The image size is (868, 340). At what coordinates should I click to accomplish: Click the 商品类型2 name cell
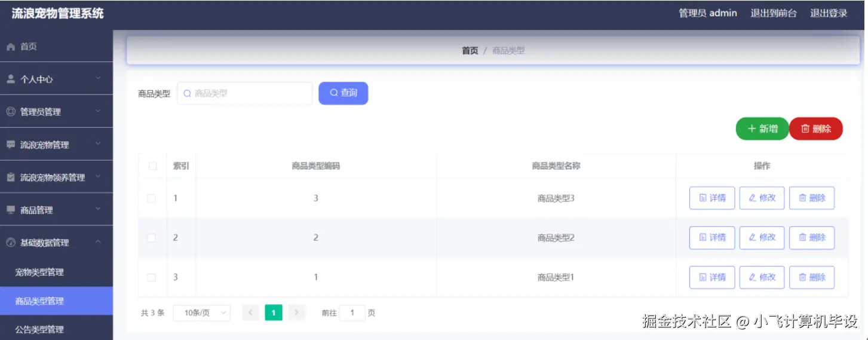tap(556, 238)
